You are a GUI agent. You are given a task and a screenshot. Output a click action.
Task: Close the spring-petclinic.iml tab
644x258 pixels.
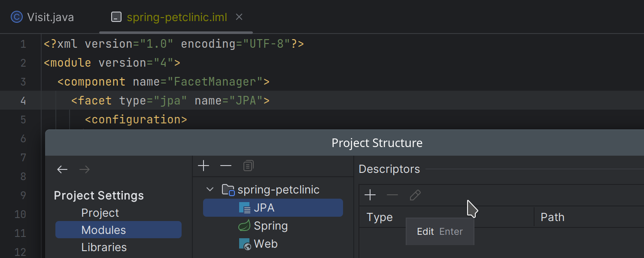tap(240, 17)
